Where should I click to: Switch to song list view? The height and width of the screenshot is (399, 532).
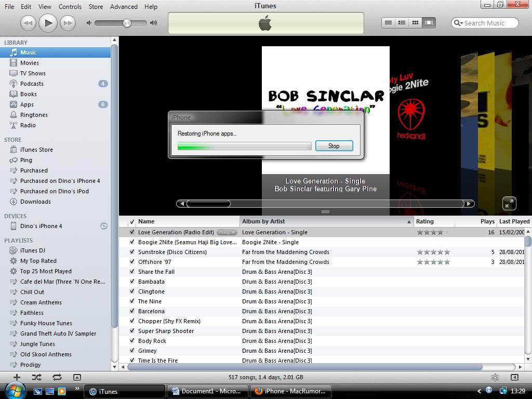pos(389,23)
